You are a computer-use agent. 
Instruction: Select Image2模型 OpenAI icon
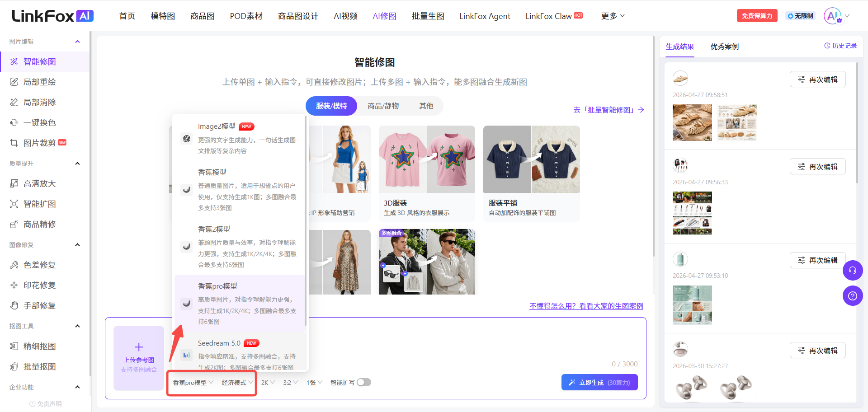pos(187,139)
